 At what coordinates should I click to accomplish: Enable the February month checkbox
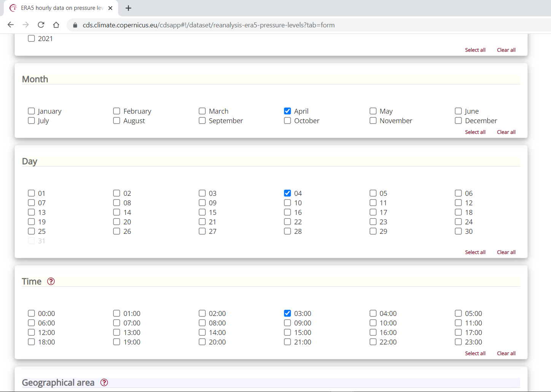116,111
